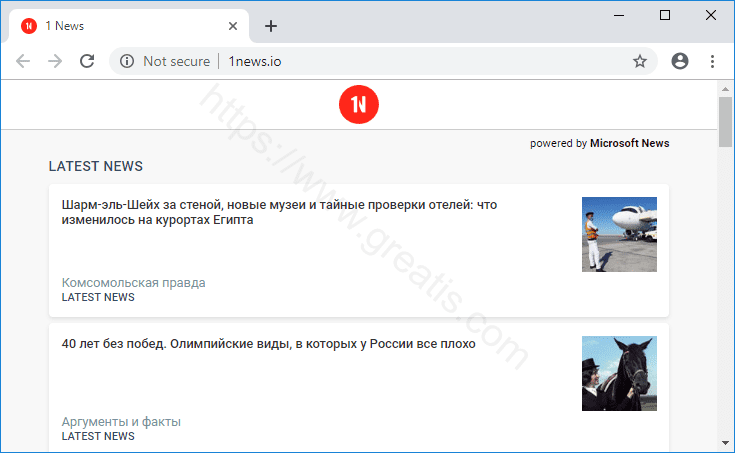
Task: Click the Комсомольская правда source name
Action: pyautogui.click(x=133, y=282)
